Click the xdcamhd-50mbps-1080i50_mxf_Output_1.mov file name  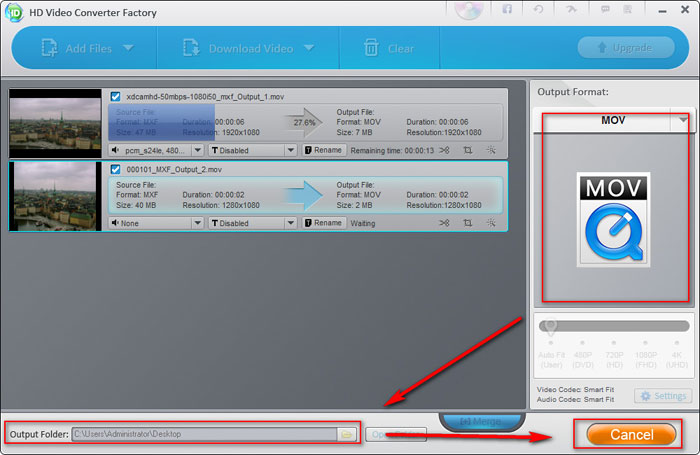pyautogui.click(x=205, y=97)
